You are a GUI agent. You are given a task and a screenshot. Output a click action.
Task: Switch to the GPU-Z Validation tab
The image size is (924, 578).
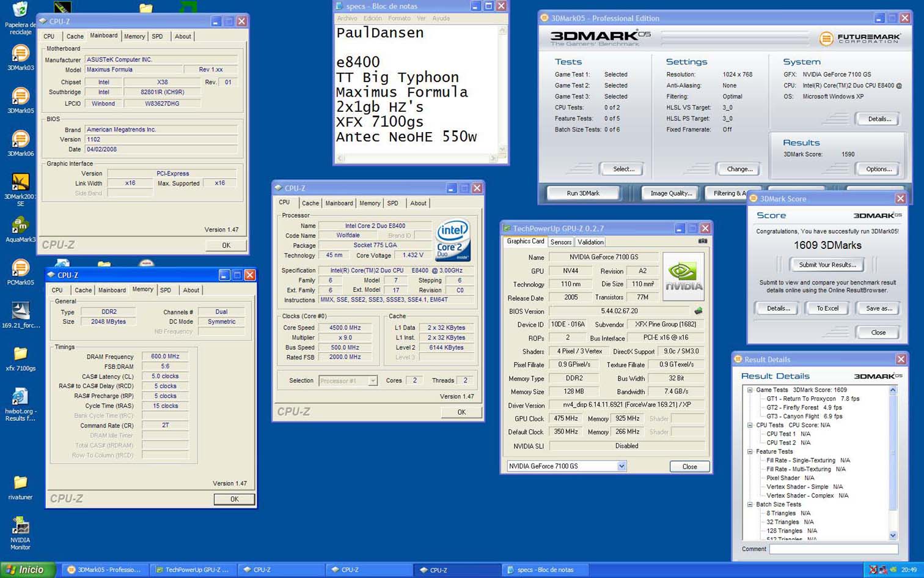pyautogui.click(x=590, y=242)
